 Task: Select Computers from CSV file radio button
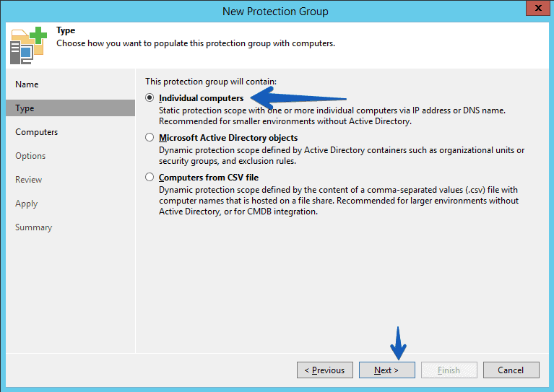pos(150,177)
